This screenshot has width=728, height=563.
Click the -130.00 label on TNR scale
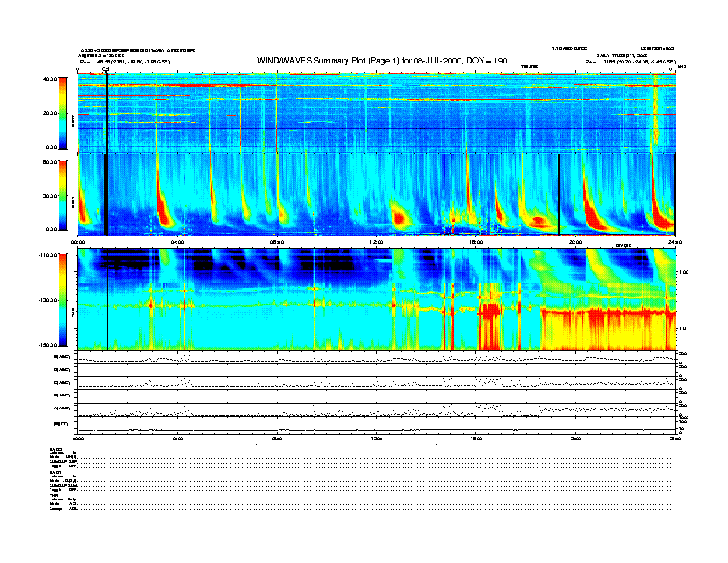click(x=48, y=300)
